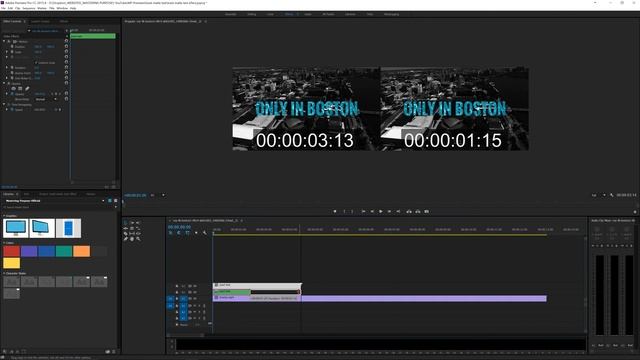Add a marker from the timeline header

(x=196, y=233)
